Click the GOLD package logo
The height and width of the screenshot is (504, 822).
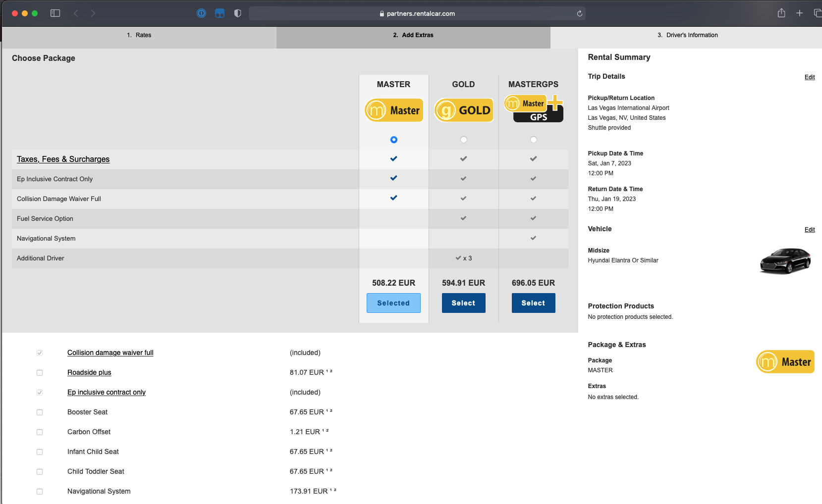(464, 110)
